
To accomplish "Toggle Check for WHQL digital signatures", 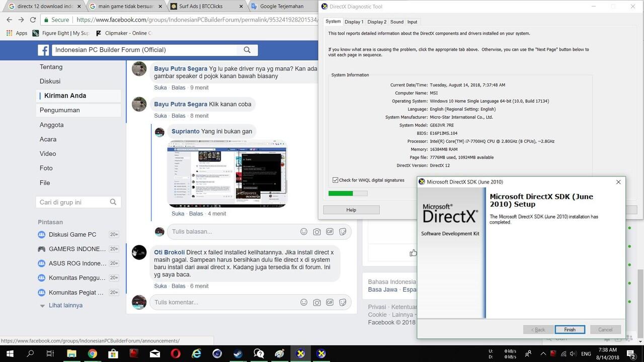I will click(336, 180).
